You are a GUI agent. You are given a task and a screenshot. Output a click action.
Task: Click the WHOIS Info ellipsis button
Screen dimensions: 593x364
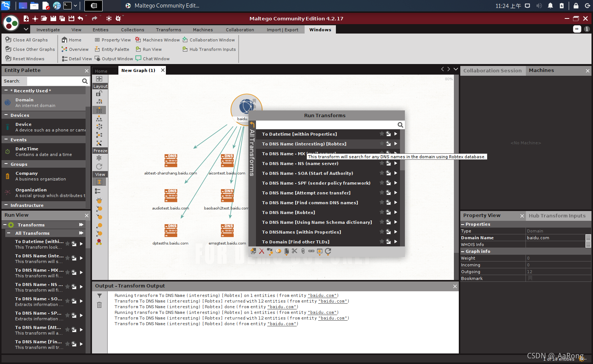point(588,245)
